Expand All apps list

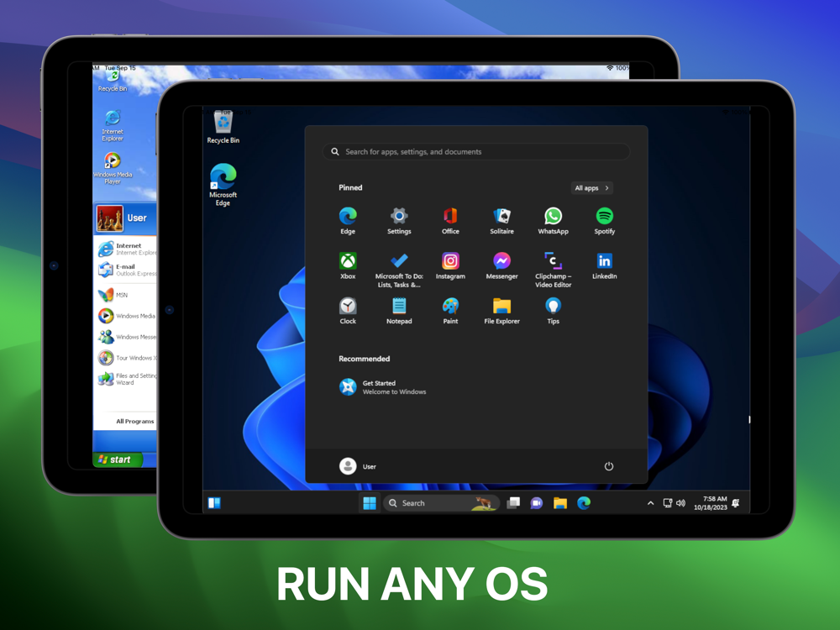pyautogui.click(x=591, y=188)
